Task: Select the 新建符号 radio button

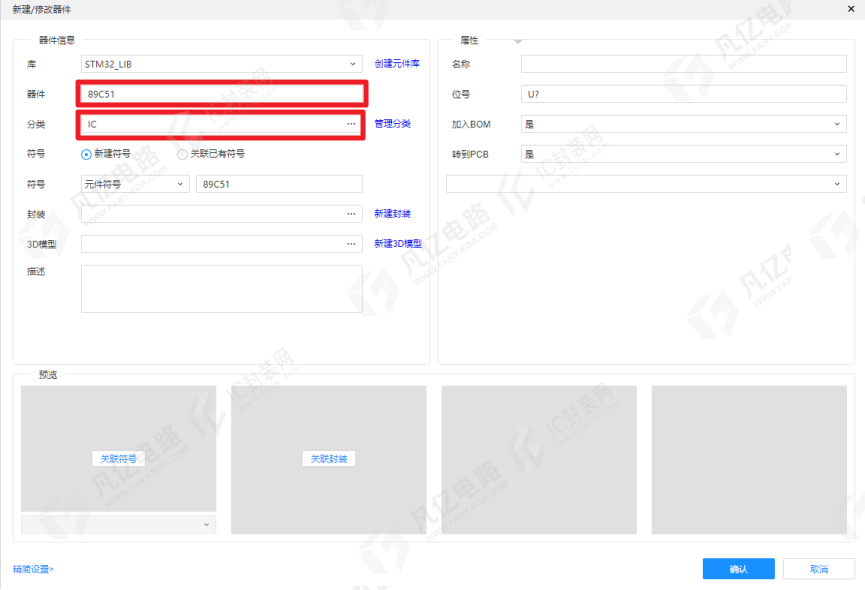Action: (x=86, y=154)
